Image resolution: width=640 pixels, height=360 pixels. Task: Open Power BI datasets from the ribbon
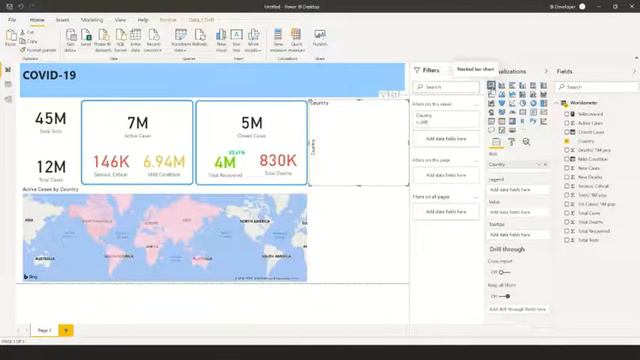[x=103, y=40]
